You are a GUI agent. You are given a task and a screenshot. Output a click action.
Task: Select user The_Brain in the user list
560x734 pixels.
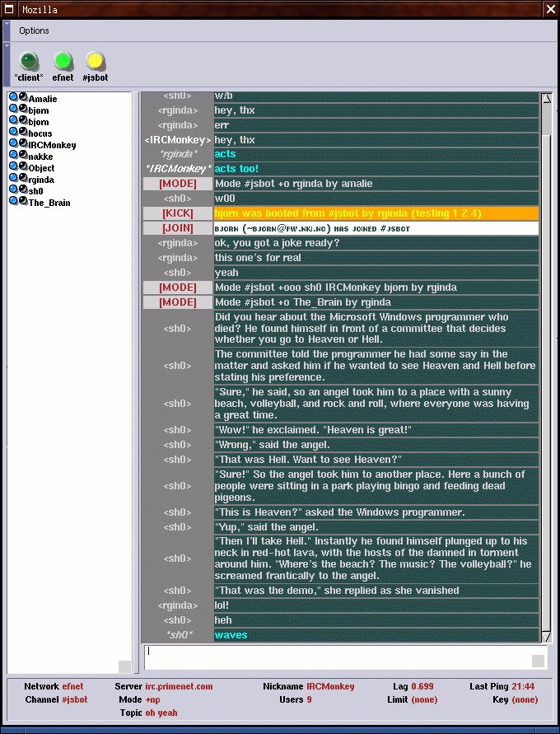(49, 203)
